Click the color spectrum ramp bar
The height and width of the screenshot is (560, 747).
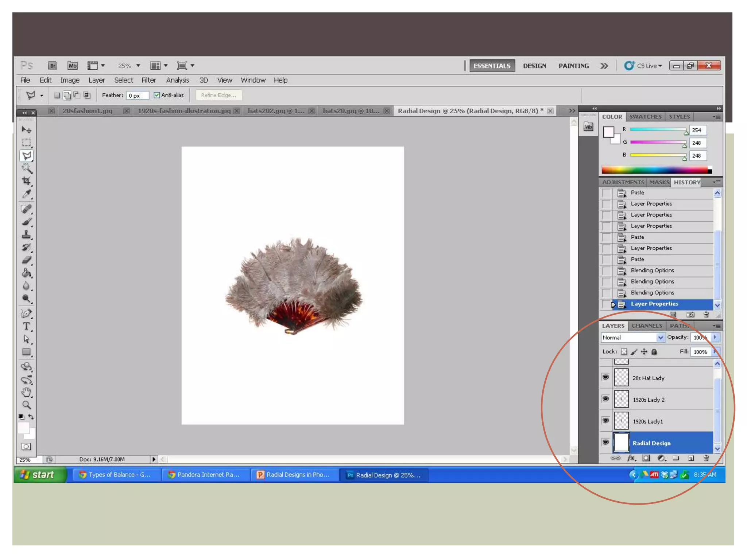(655, 170)
